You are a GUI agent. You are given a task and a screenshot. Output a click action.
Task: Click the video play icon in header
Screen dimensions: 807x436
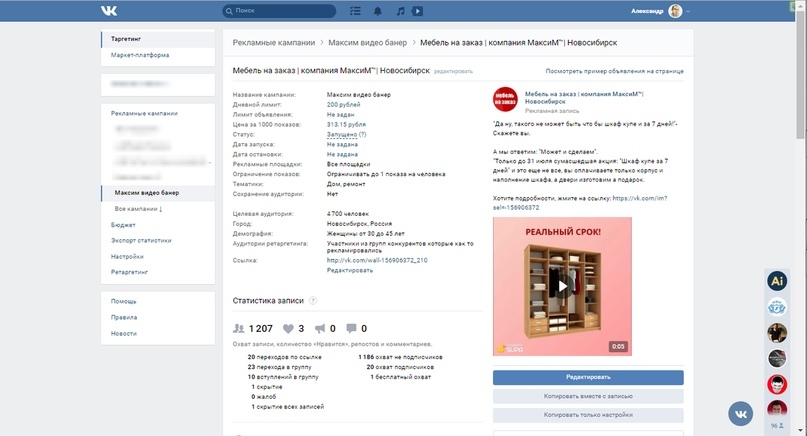click(417, 11)
